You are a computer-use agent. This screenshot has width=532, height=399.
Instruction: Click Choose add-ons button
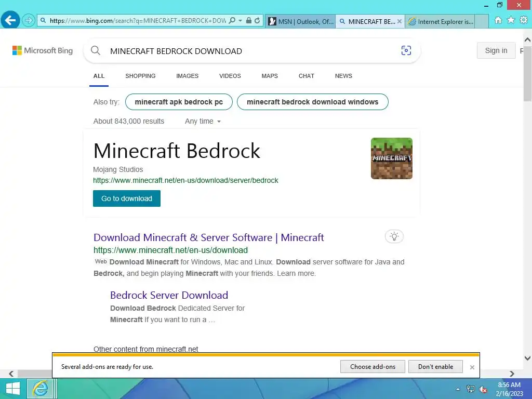point(373,367)
